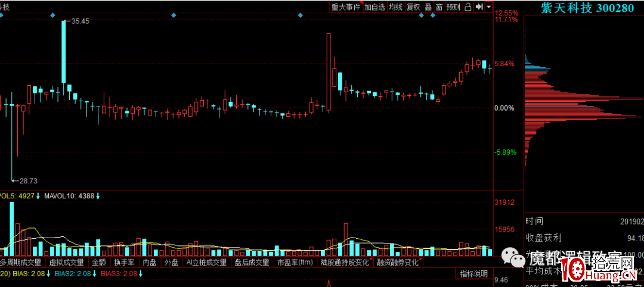Screen dimensions: 644x287
Task: Click 紫天科技 300280 stock title
Action: (587, 8)
